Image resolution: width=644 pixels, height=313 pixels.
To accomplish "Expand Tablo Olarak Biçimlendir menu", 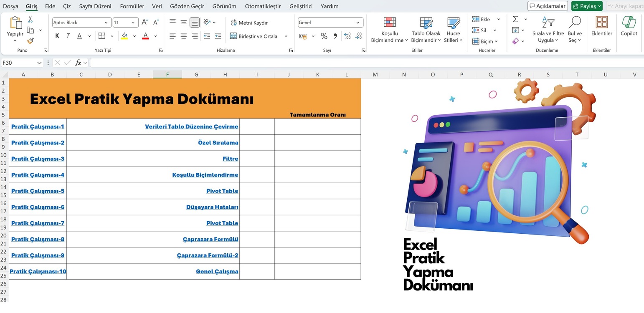I will 426,29.
